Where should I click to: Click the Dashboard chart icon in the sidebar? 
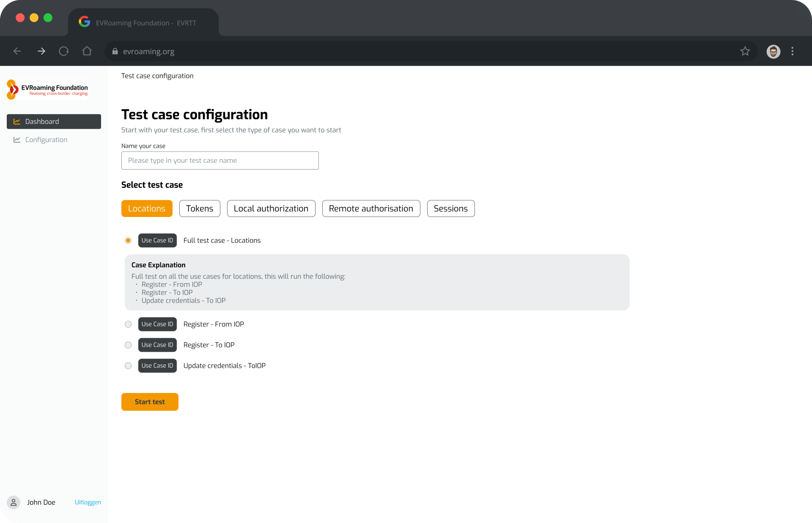pyautogui.click(x=17, y=121)
